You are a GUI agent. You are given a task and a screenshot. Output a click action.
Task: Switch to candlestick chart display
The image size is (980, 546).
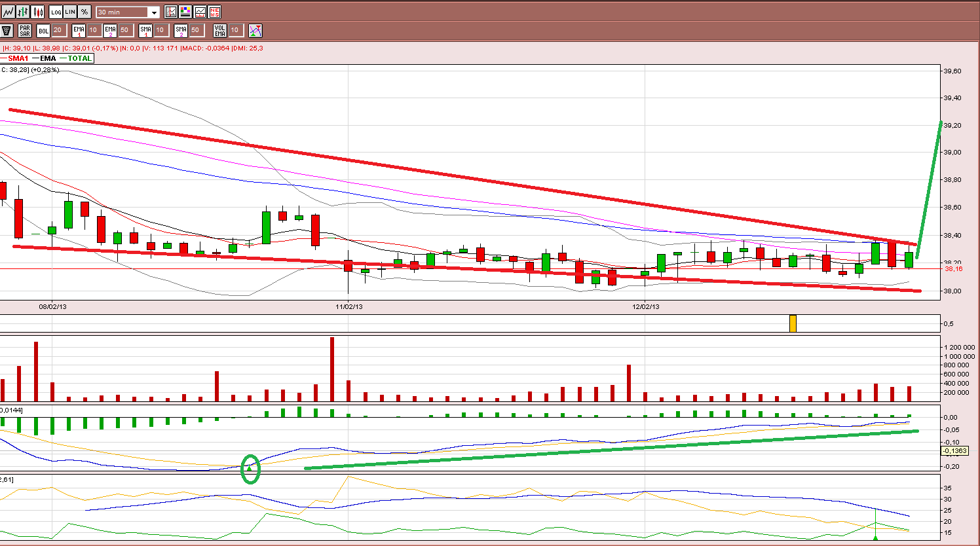click(37, 12)
